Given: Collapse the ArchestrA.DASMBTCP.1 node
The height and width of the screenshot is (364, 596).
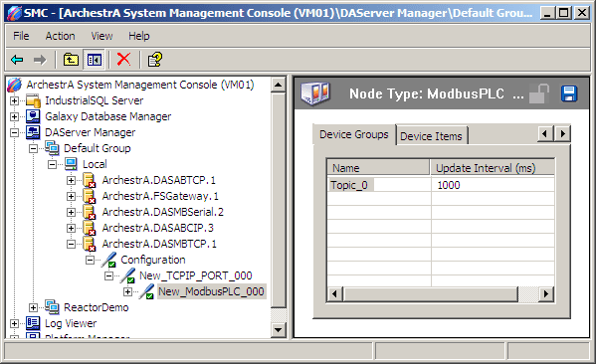Looking at the screenshot, I should (71, 245).
